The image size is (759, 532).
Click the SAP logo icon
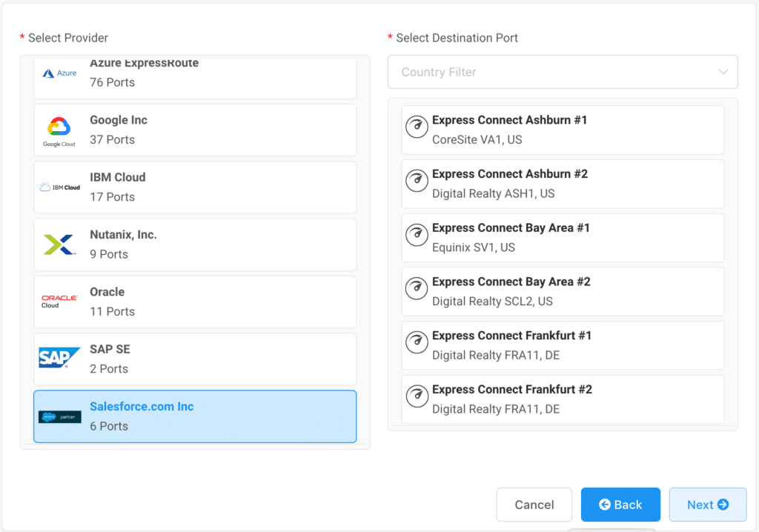click(59, 359)
